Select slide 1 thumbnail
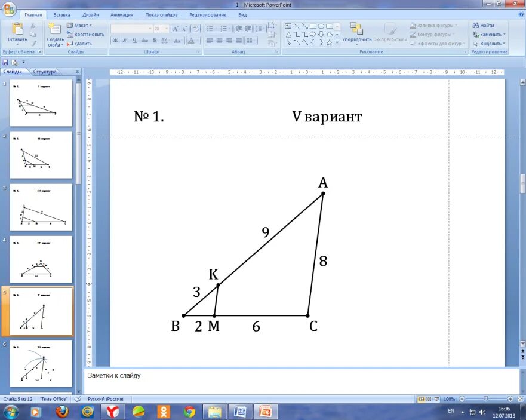526x420 pixels. [41, 103]
